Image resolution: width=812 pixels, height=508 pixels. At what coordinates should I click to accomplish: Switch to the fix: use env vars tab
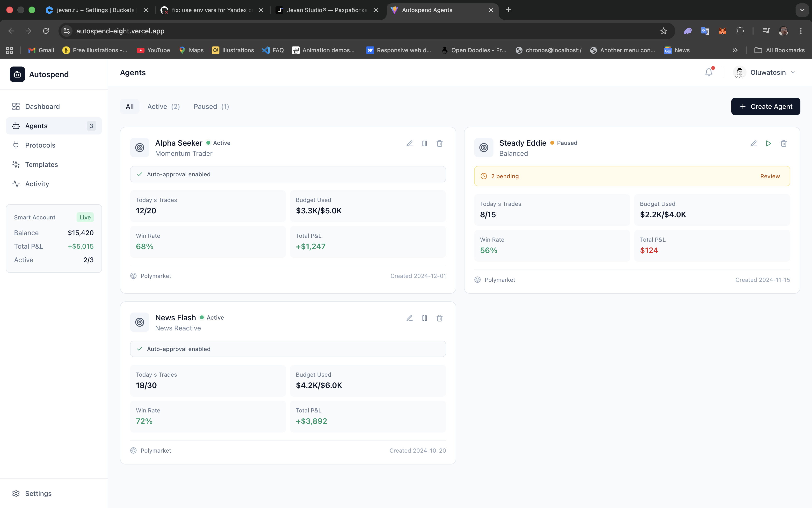tap(212, 10)
